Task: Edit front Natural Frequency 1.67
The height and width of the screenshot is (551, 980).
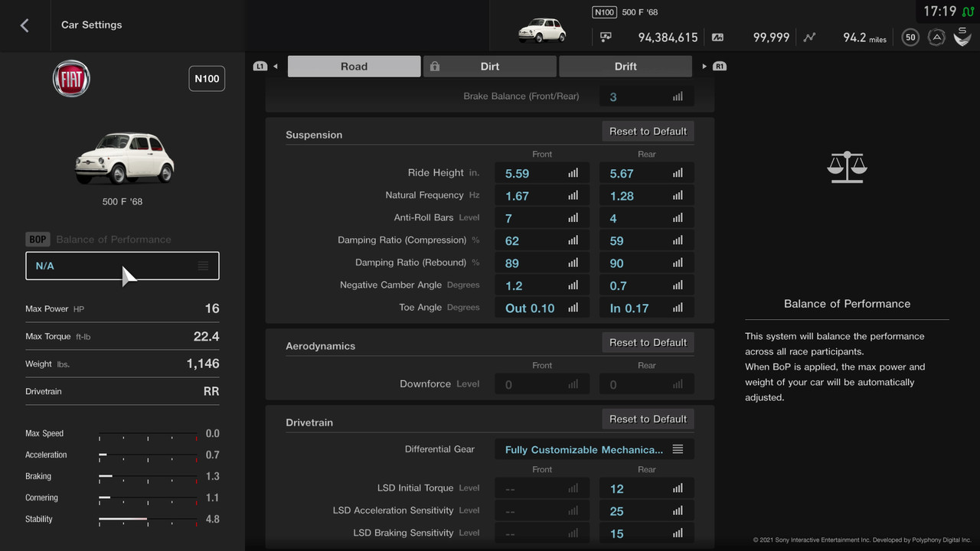Action: [x=542, y=196]
